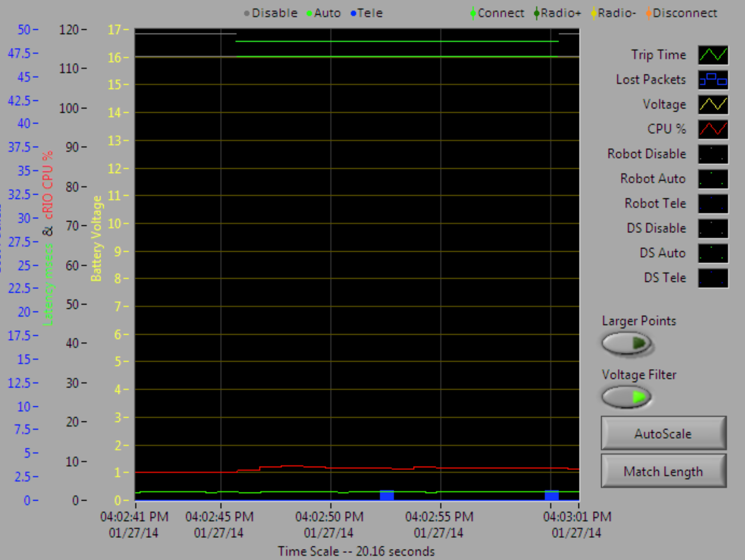Click the Robot Disable legend label
Viewport: 745px width, 560px height.
tap(646, 154)
